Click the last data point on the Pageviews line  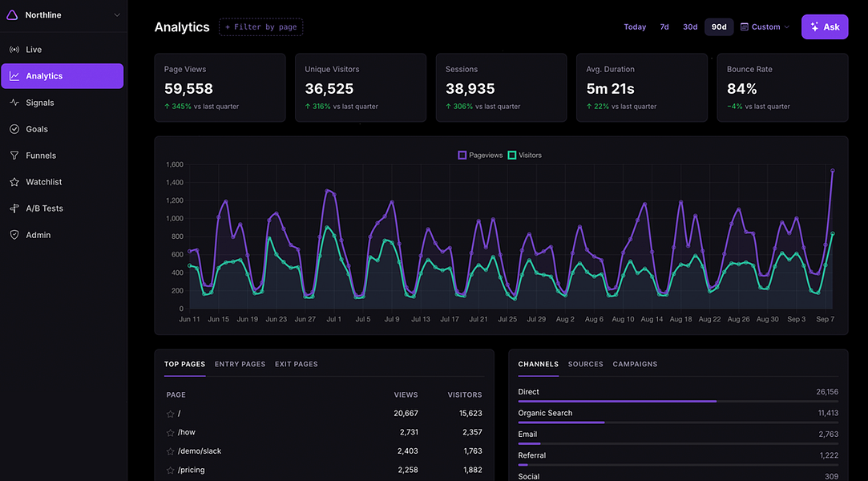832,171
